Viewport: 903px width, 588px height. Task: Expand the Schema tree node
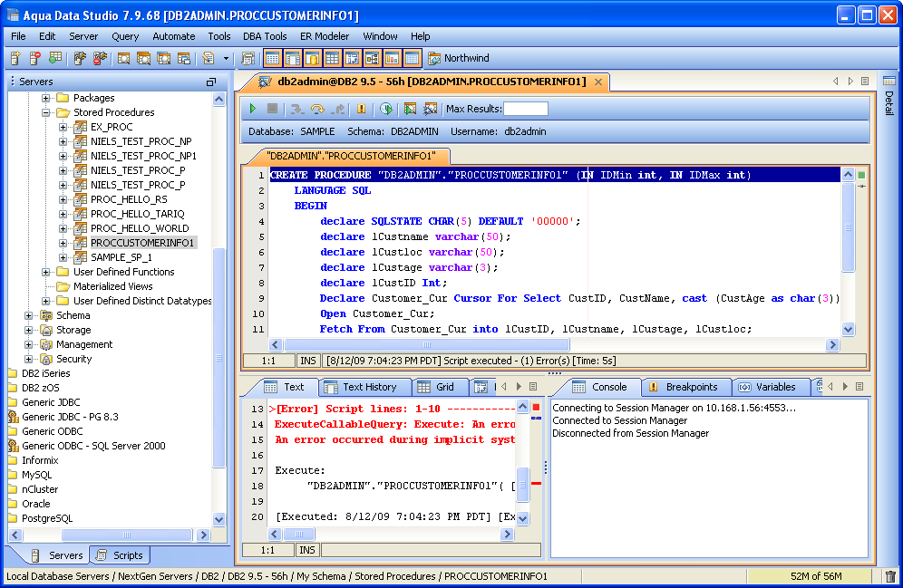28,315
